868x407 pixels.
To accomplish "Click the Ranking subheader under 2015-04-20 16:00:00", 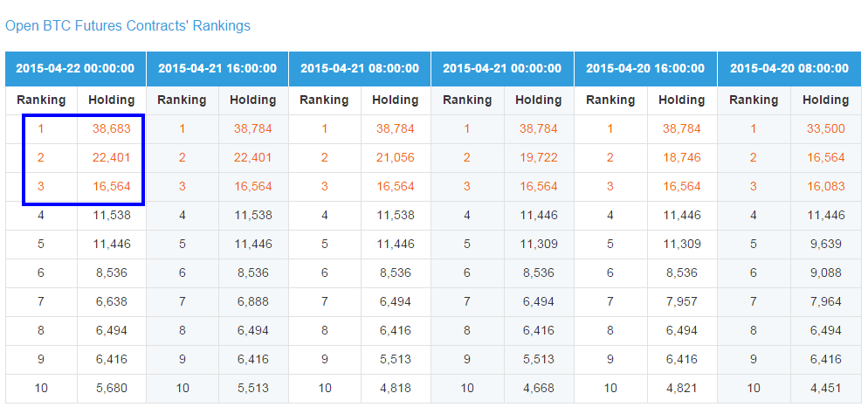I will 610,100.
